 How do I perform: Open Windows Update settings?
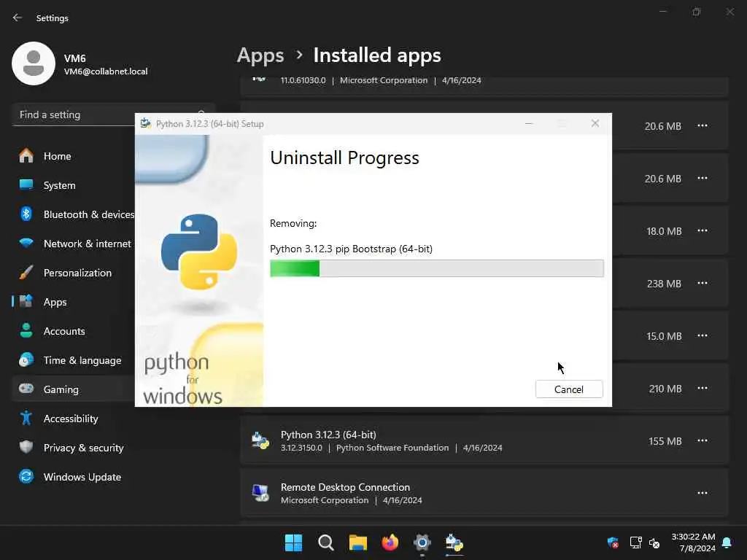tap(73, 477)
